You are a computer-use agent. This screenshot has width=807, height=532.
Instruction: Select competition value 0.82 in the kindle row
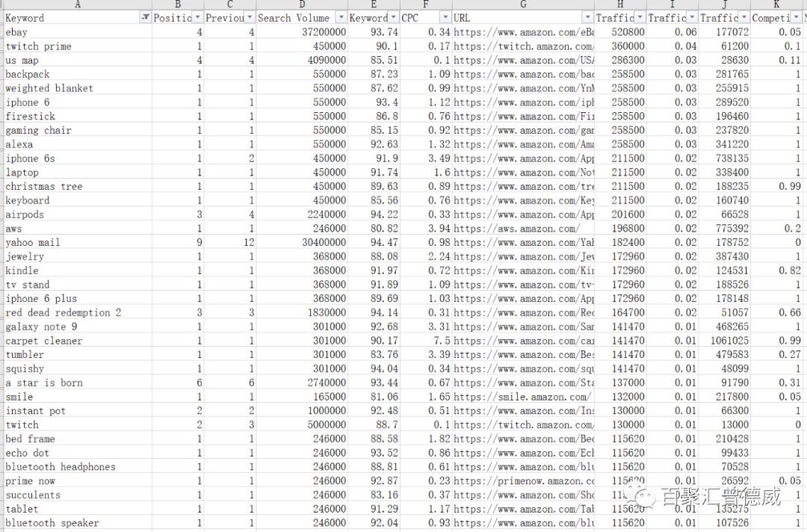[x=776, y=270]
